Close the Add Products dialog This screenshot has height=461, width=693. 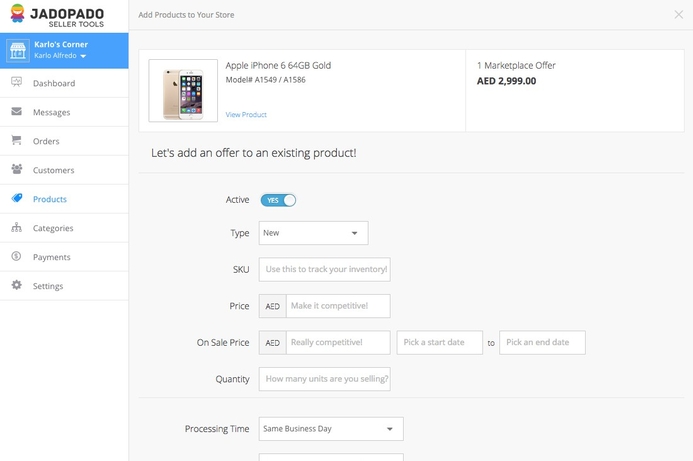tap(678, 15)
